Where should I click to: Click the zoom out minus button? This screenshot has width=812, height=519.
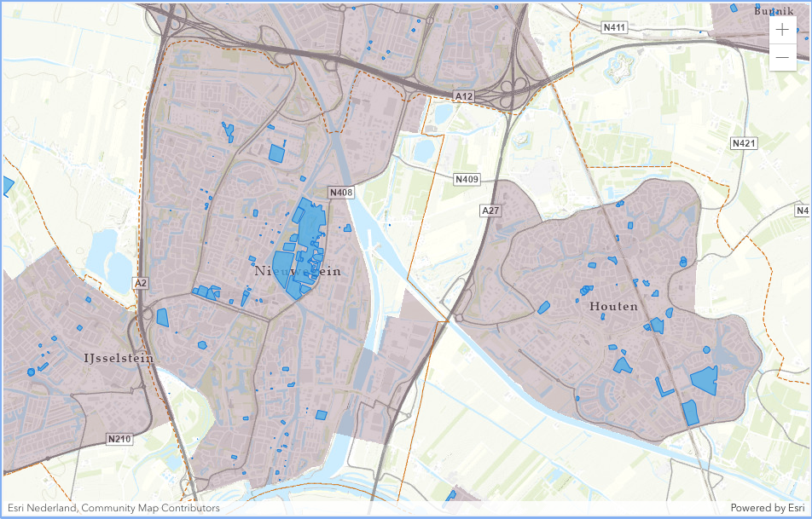[x=783, y=57]
